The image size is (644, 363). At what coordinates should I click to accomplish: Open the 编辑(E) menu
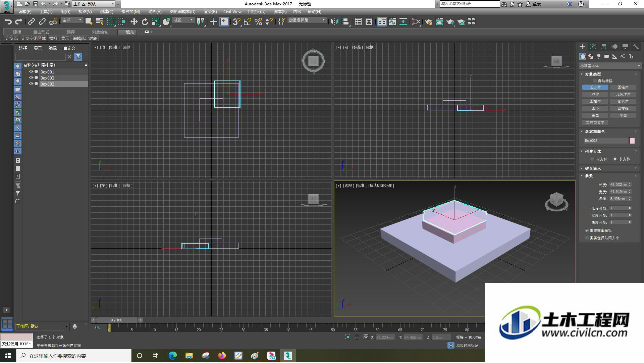click(x=25, y=12)
